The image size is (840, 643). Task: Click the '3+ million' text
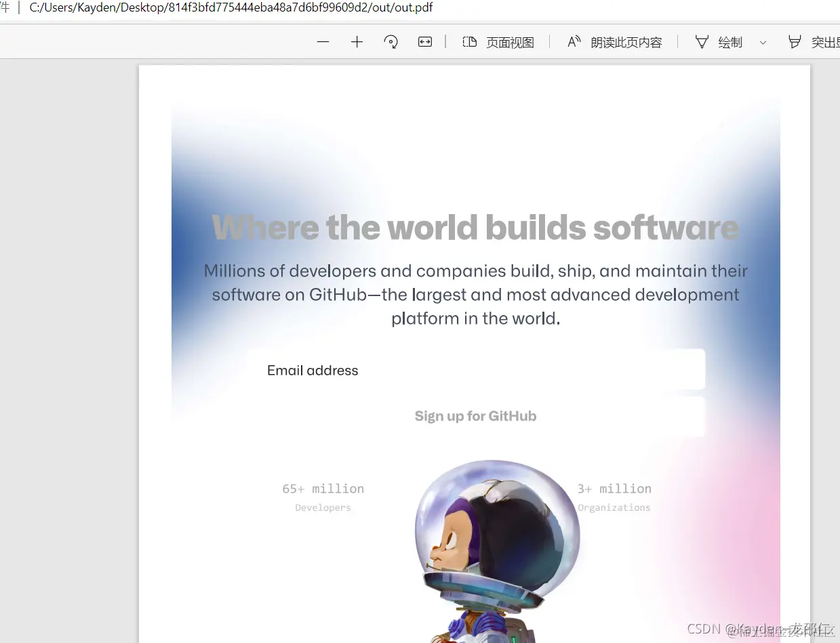point(614,489)
